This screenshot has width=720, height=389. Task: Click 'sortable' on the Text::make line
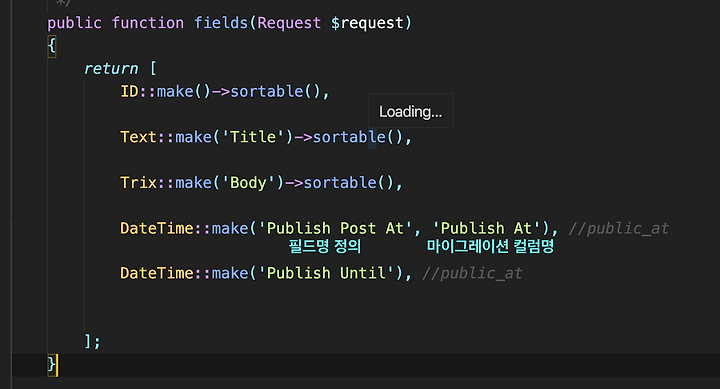[x=349, y=137]
